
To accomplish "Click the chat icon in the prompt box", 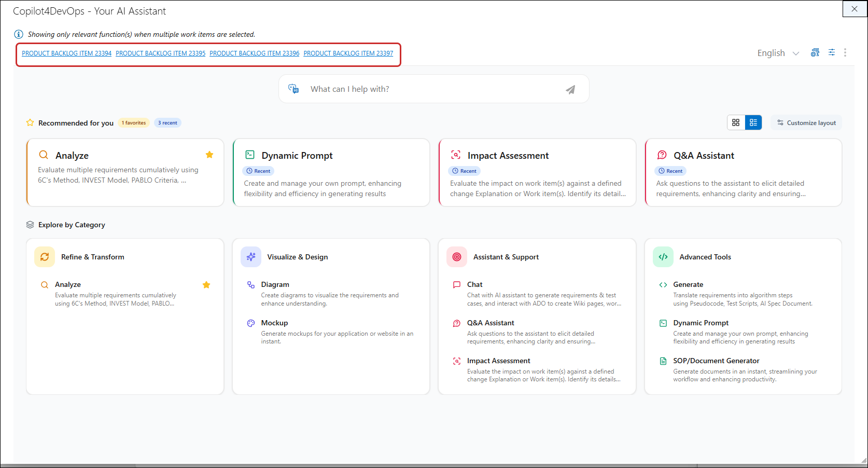I will click(293, 89).
